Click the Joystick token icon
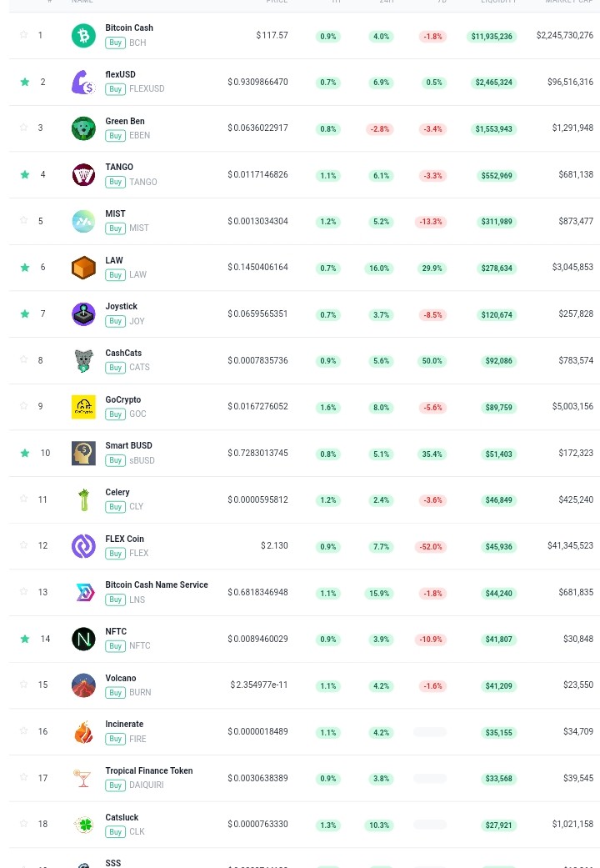Screen dimensions: 600x868 tap(83, 314)
